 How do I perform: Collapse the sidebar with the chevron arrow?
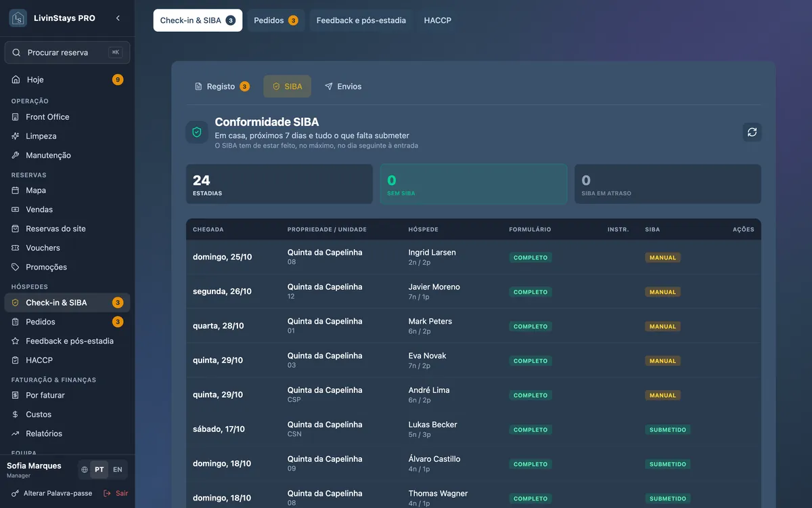[x=118, y=18]
